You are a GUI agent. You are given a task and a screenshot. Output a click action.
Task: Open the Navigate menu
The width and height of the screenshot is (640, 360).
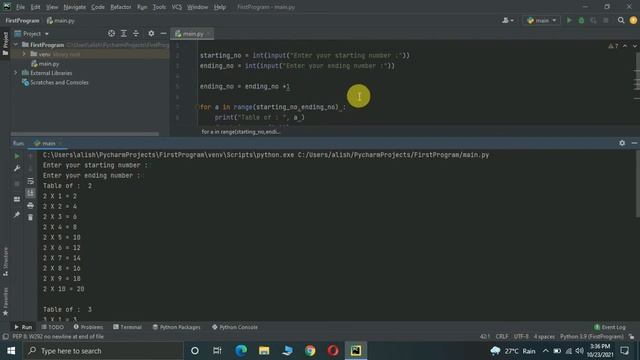pos(75,7)
